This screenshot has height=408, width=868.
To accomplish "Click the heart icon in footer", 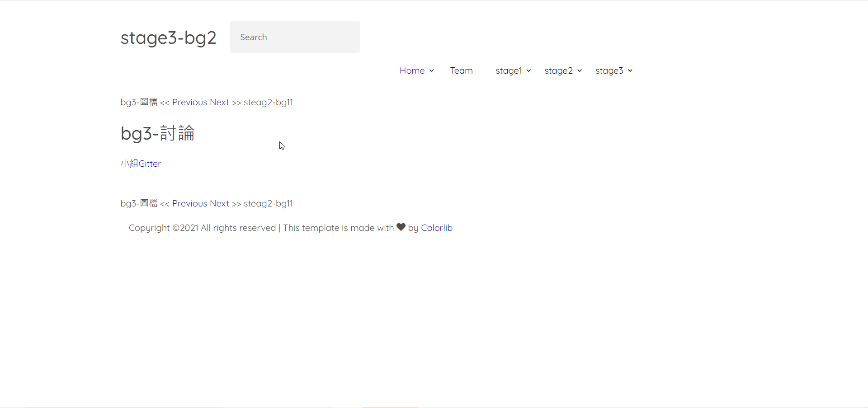I will pyautogui.click(x=401, y=227).
